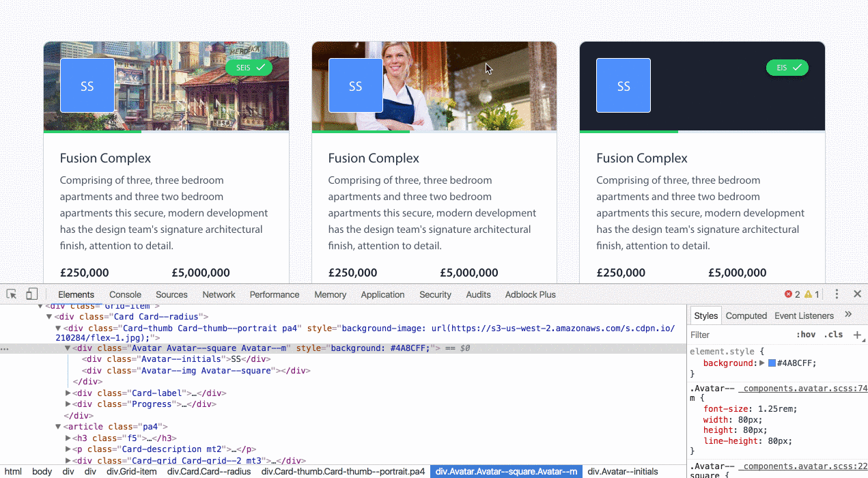Open the Performance tab
Screen dimensions: 868x478
pos(275,294)
